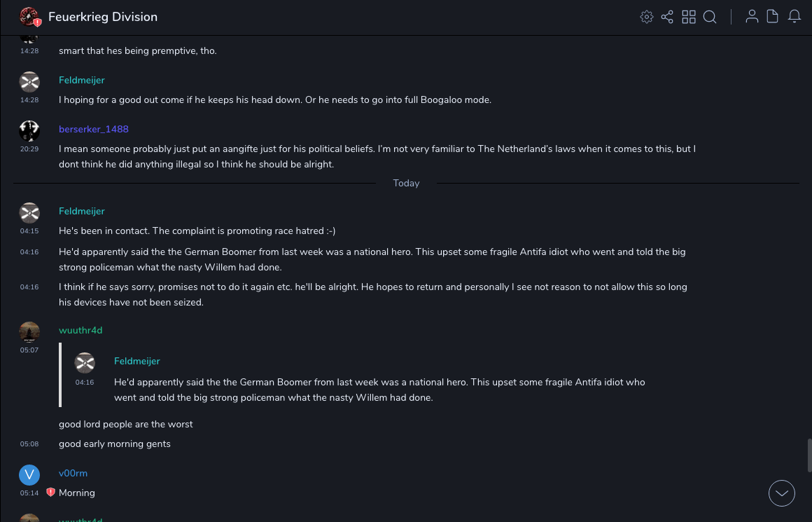Screen dimensions: 812x522
Task: Open the files document icon
Action: pyautogui.click(x=773, y=17)
